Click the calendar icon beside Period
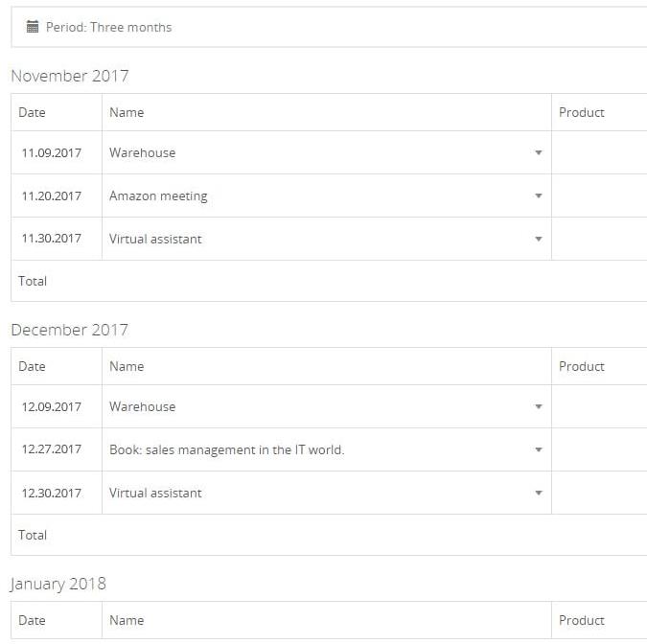The image size is (647, 644). click(33, 27)
